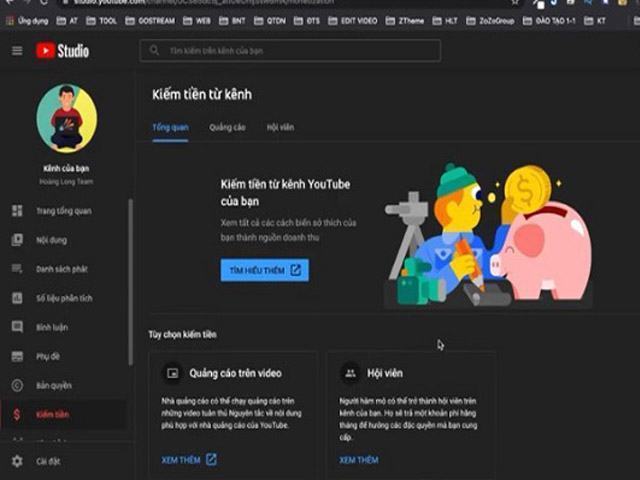Click the Nội dung content icon

pos(17,240)
